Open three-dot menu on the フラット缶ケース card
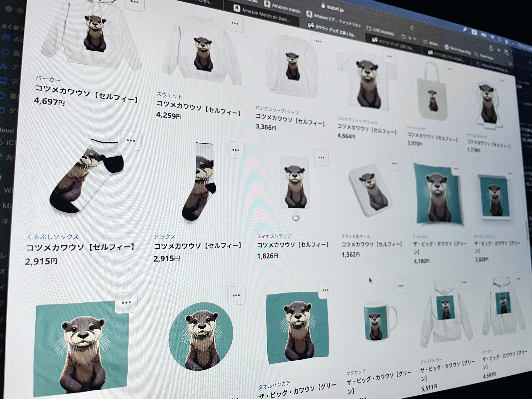Viewport: 532px width, 399px height. pyautogui.click(x=394, y=164)
